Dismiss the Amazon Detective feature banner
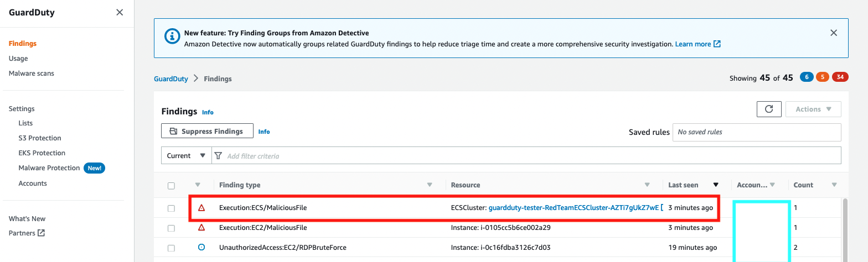Image resolution: width=868 pixels, height=262 pixels. click(x=834, y=33)
